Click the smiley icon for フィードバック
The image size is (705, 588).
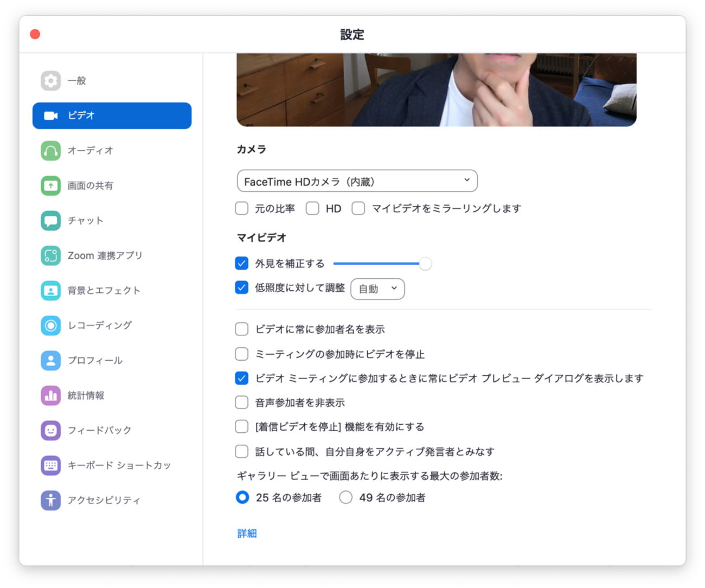click(50, 430)
